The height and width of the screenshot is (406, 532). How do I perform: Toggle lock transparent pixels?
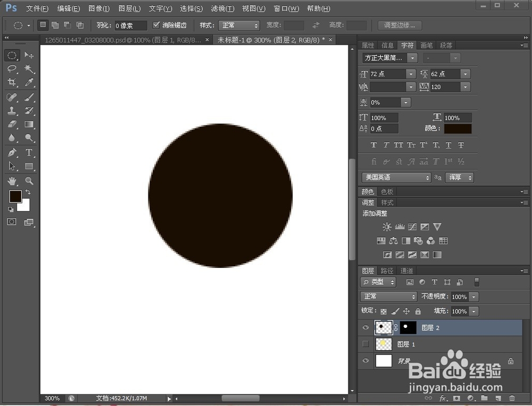(384, 311)
